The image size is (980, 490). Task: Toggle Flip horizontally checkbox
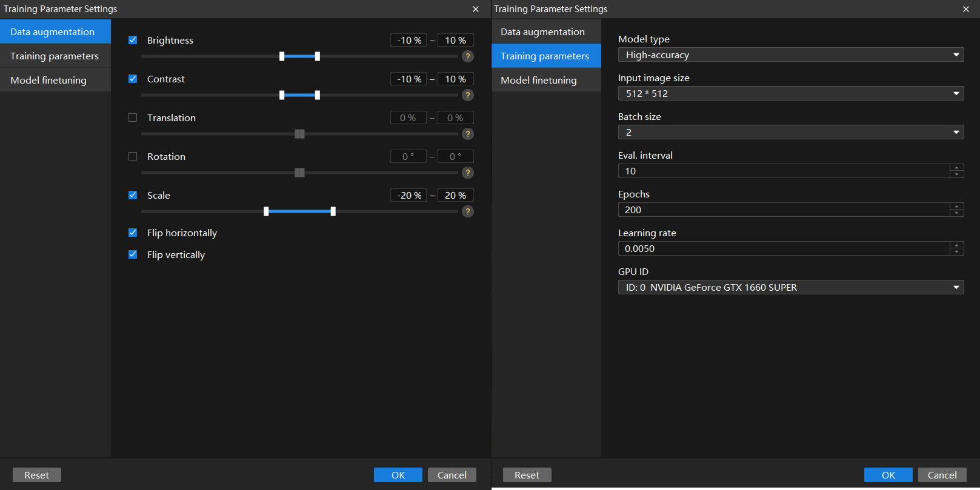(133, 233)
